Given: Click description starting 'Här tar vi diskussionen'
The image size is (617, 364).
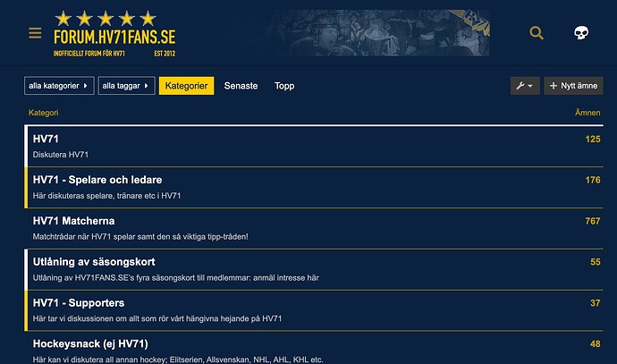Looking at the screenshot, I should [157, 318].
